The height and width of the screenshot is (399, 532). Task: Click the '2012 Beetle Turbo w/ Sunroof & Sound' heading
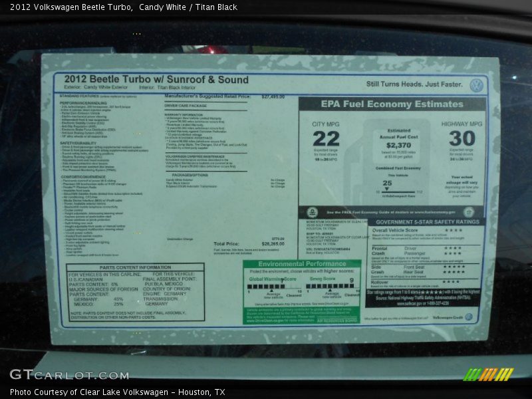coord(156,79)
